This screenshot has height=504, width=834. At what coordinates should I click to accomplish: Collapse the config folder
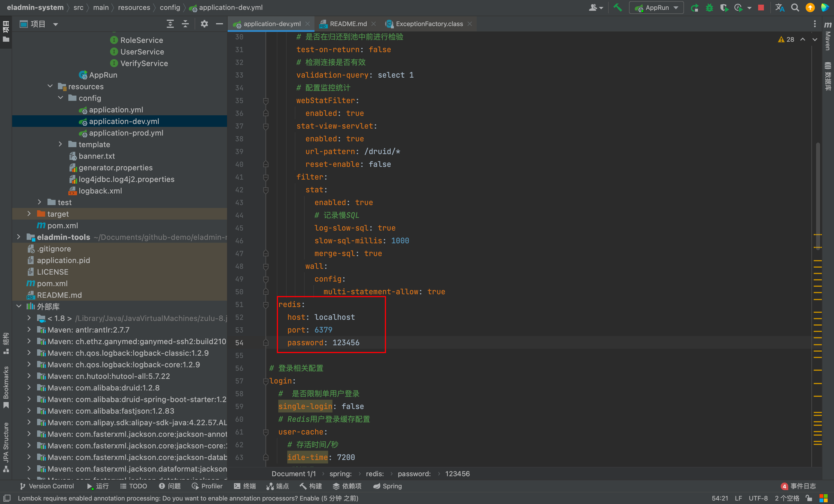pyautogui.click(x=61, y=98)
